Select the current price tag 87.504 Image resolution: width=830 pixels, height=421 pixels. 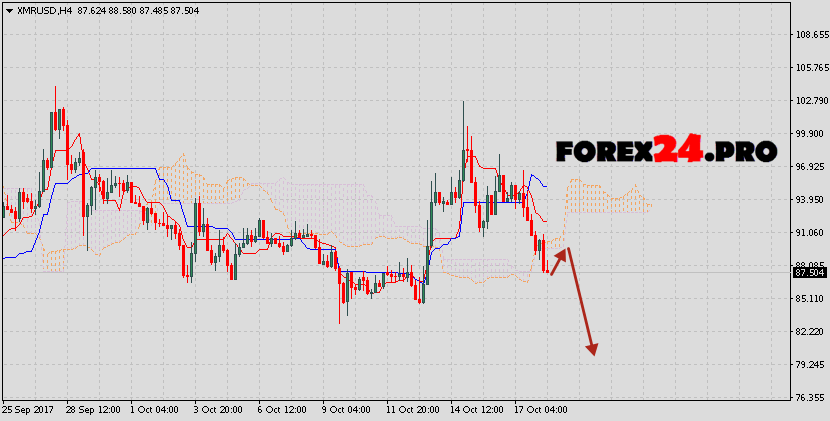[x=809, y=272]
